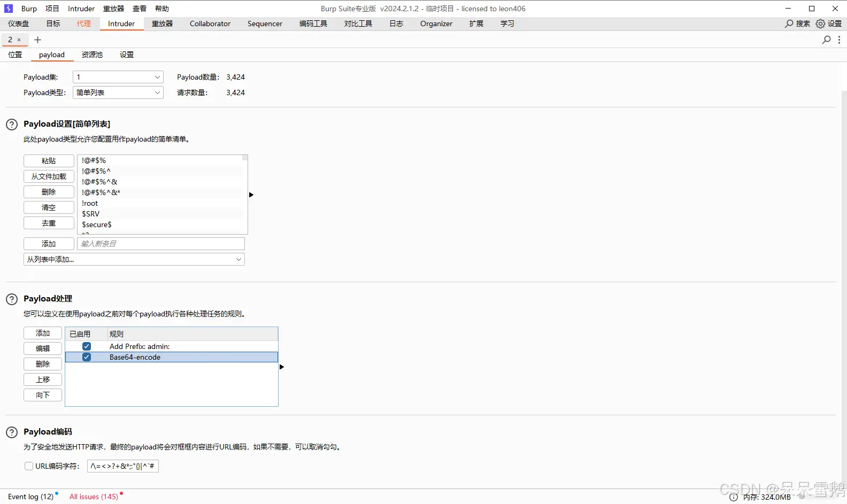847x504 pixels.
Task: Click the 上移 button
Action: [x=43, y=379]
